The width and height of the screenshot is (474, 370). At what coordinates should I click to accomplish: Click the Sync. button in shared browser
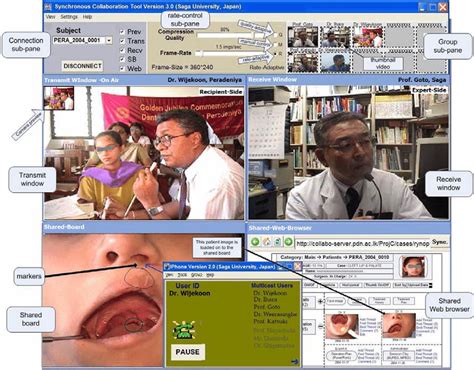click(440, 242)
